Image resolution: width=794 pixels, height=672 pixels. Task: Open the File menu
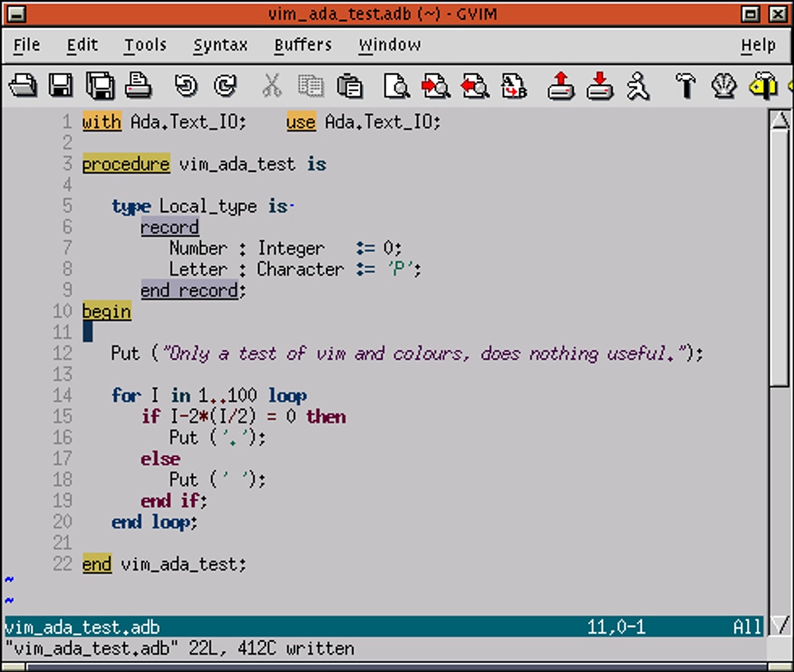[x=26, y=45]
